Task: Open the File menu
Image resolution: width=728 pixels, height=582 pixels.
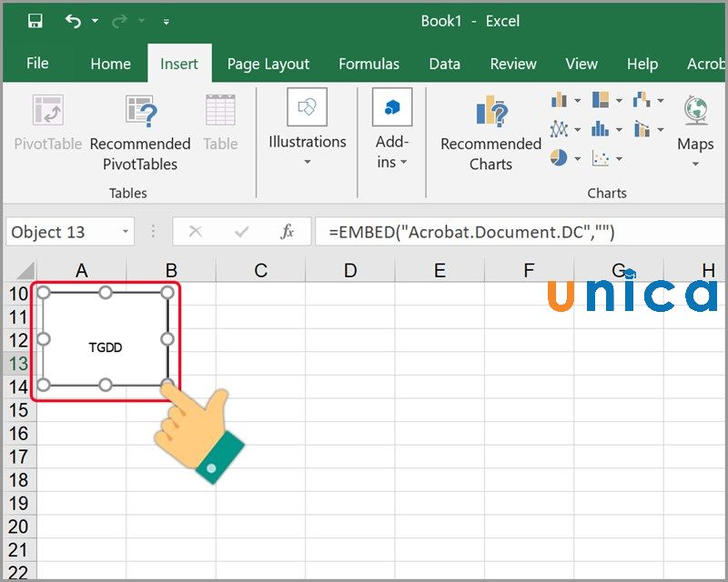Action: (37, 64)
